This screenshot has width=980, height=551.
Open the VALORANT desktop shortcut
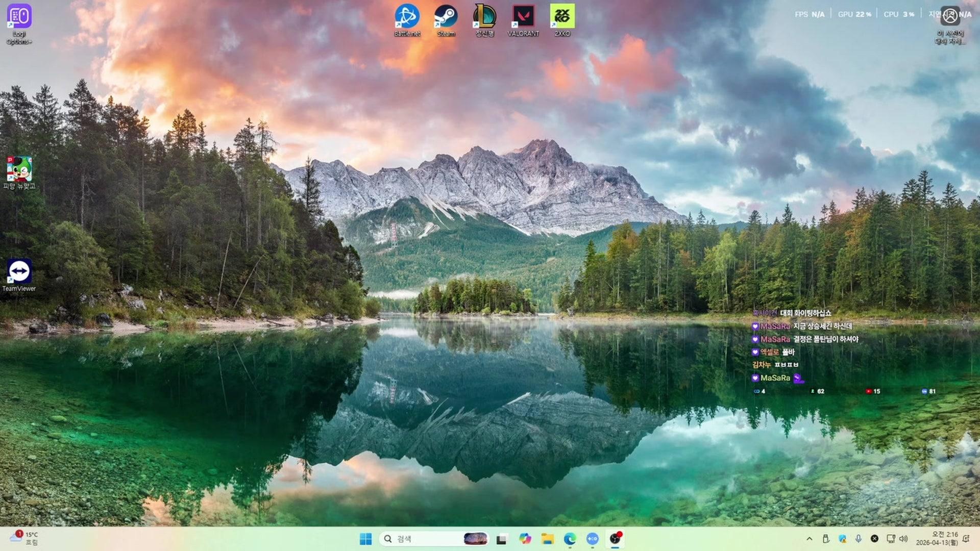(523, 17)
